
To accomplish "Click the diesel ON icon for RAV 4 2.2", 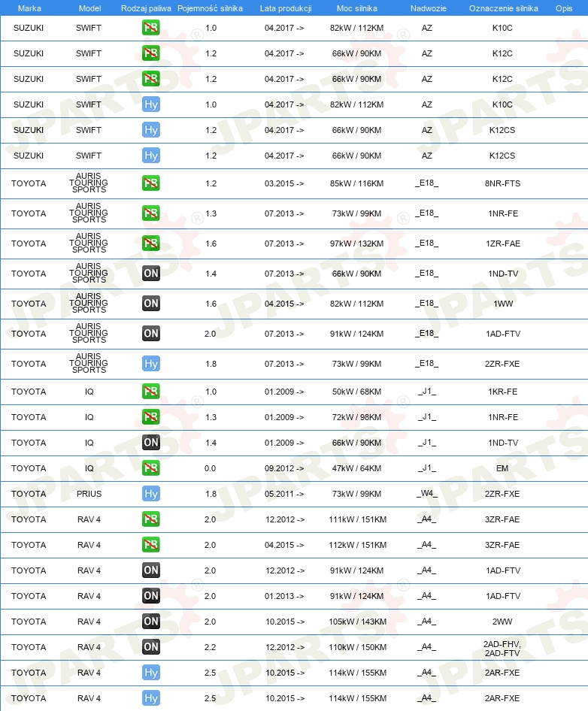I will (x=150, y=647).
